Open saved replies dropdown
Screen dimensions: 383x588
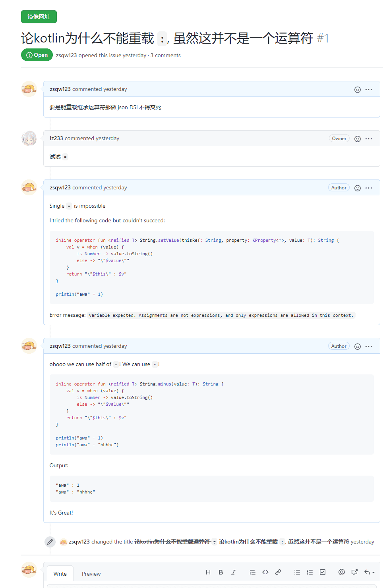[369, 572]
